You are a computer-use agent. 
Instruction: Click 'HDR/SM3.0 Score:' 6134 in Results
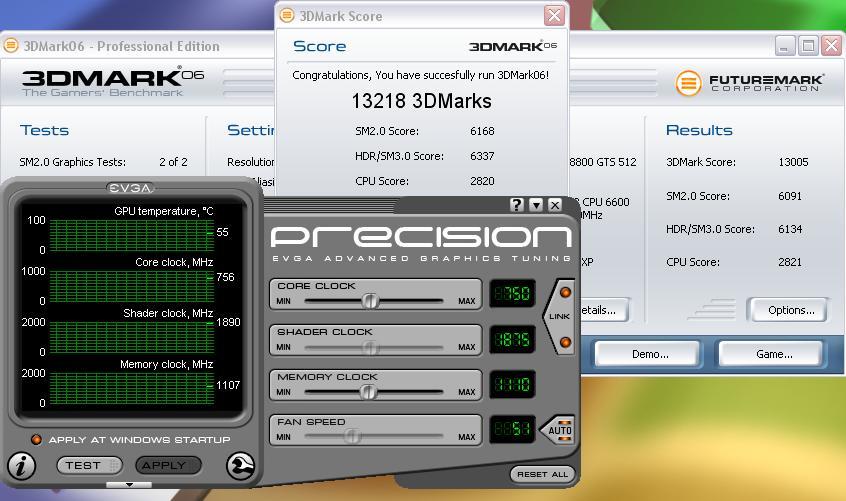[x=734, y=229]
